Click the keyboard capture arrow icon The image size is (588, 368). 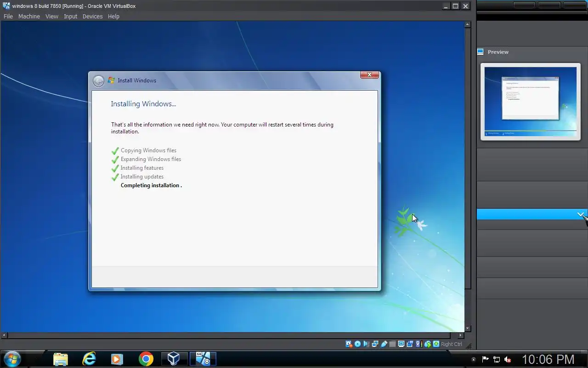point(436,344)
